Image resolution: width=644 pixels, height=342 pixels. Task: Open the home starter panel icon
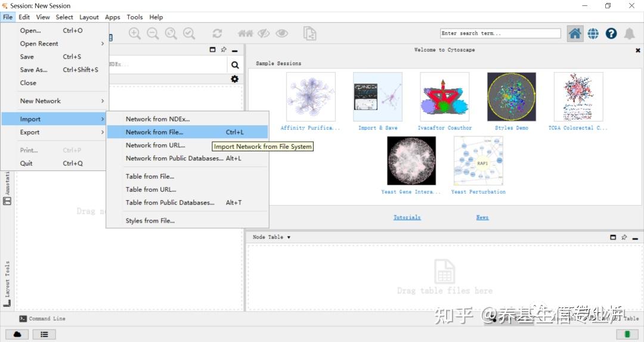[575, 33]
